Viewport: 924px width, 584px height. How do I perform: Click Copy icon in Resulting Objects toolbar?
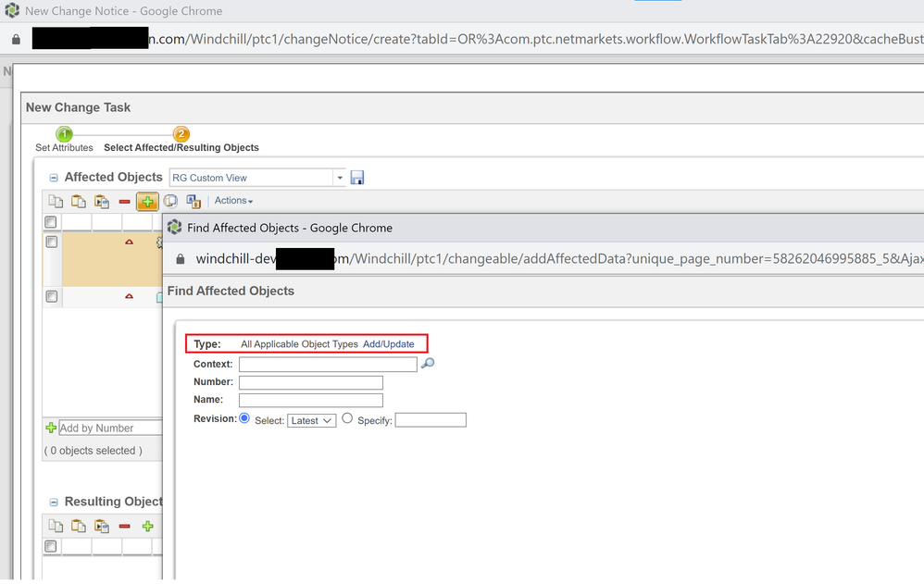tap(56, 526)
